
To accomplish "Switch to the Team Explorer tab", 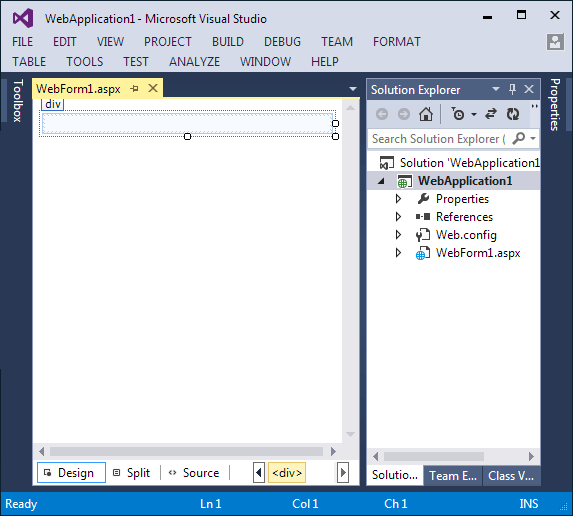I will [x=453, y=476].
